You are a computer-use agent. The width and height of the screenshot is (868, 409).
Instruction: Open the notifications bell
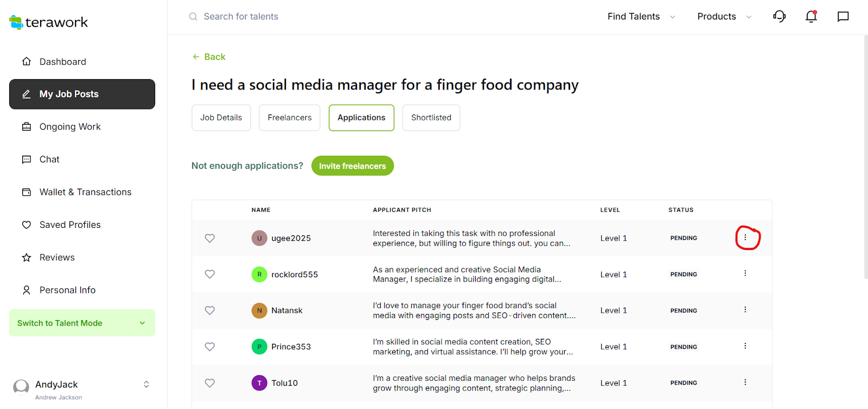[811, 16]
